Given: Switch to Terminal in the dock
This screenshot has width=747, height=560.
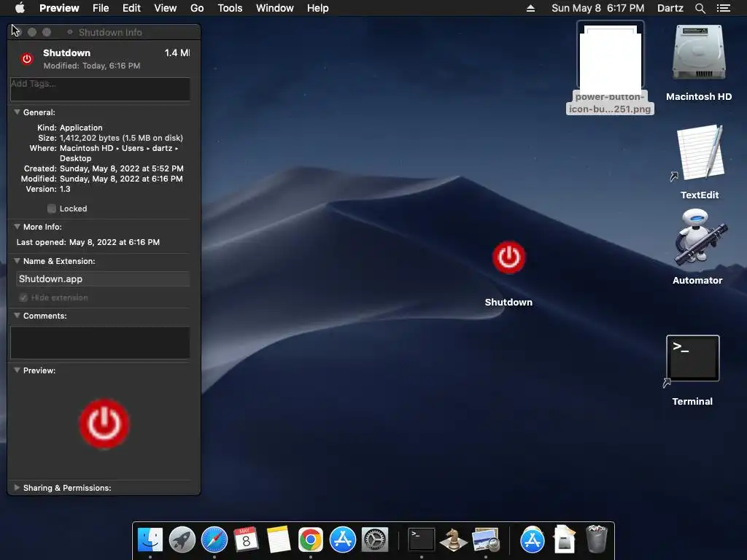Looking at the screenshot, I should coord(421,540).
